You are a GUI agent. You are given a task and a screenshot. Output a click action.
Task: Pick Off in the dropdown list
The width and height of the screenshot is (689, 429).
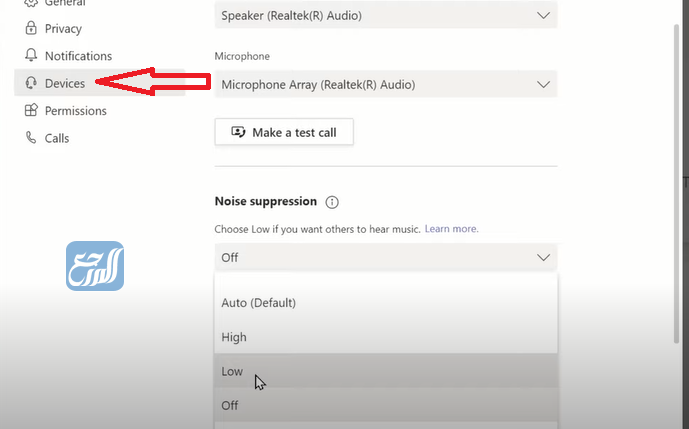(385, 405)
